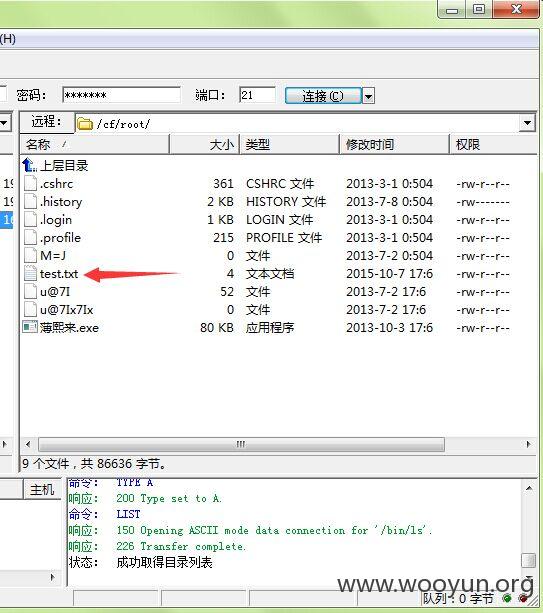Click the HISTORY 文件 type cell
The width and height of the screenshot is (543, 613).
click(286, 202)
